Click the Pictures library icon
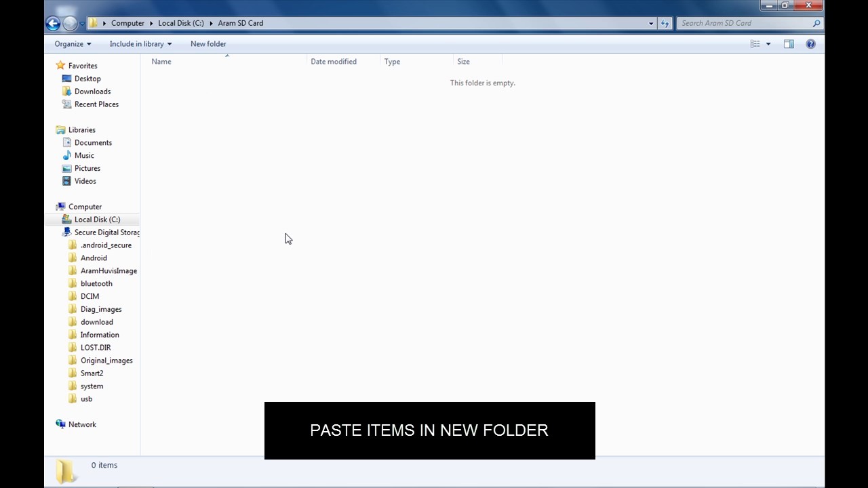The width and height of the screenshot is (868, 488). tap(66, 169)
